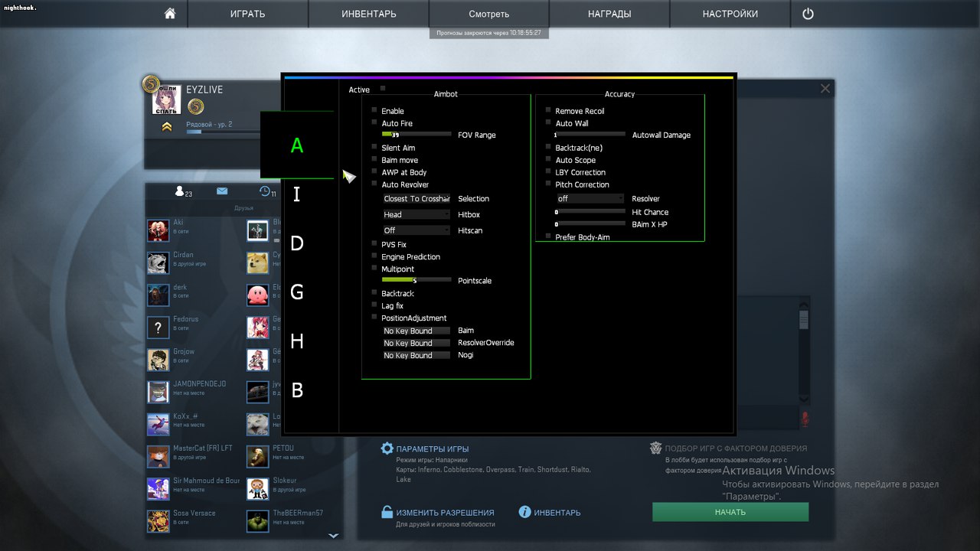The image size is (980, 551).
Task: Open the НАСТРОЙКИ menu
Action: click(730, 14)
